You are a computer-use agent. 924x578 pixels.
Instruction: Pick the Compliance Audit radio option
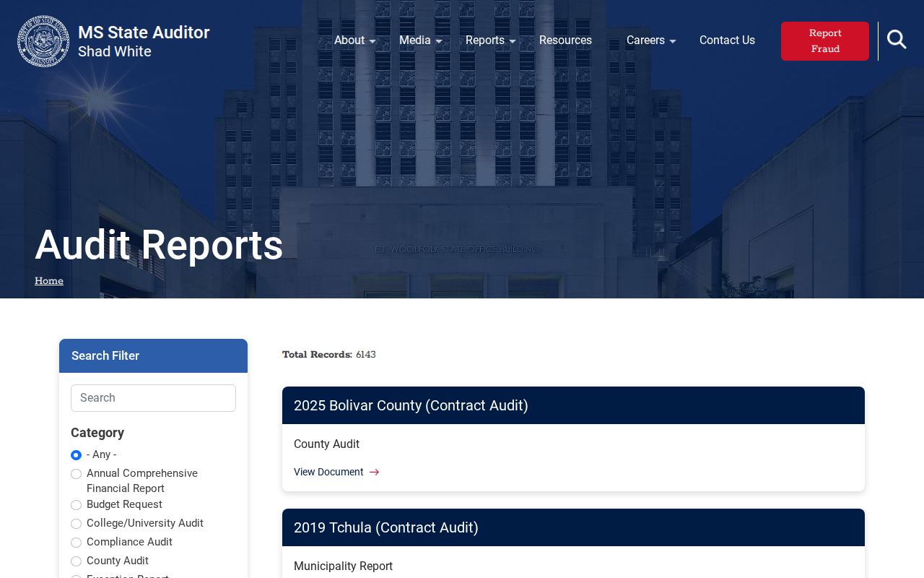click(76, 543)
